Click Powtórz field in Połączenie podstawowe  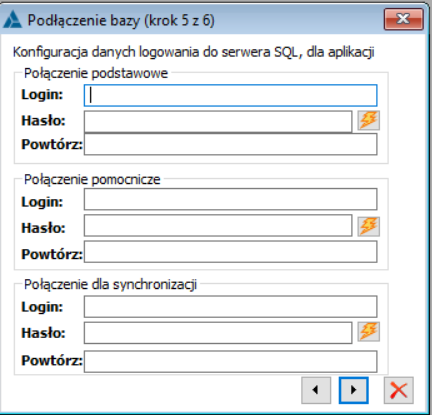point(230,144)
